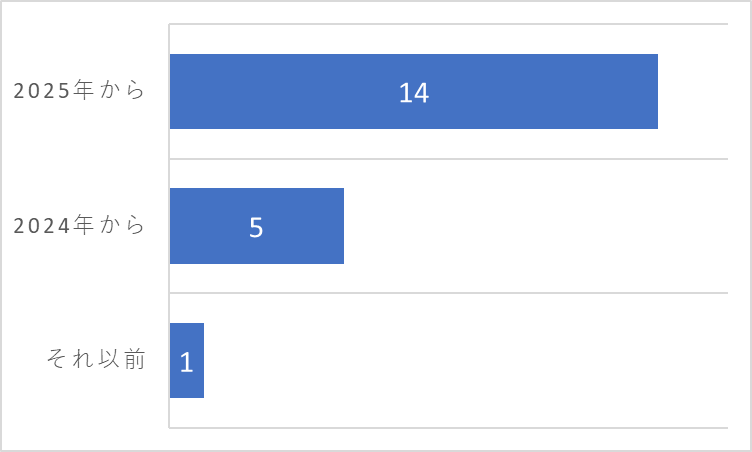752x452 pixels.
Task: Select gridline between 2025年から and 2024年から rows
Action: (448, 158)
